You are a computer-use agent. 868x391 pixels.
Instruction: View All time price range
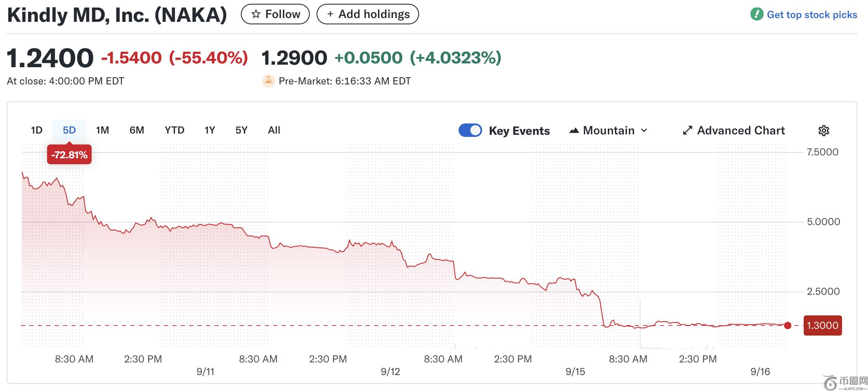[x=274, y=130]
